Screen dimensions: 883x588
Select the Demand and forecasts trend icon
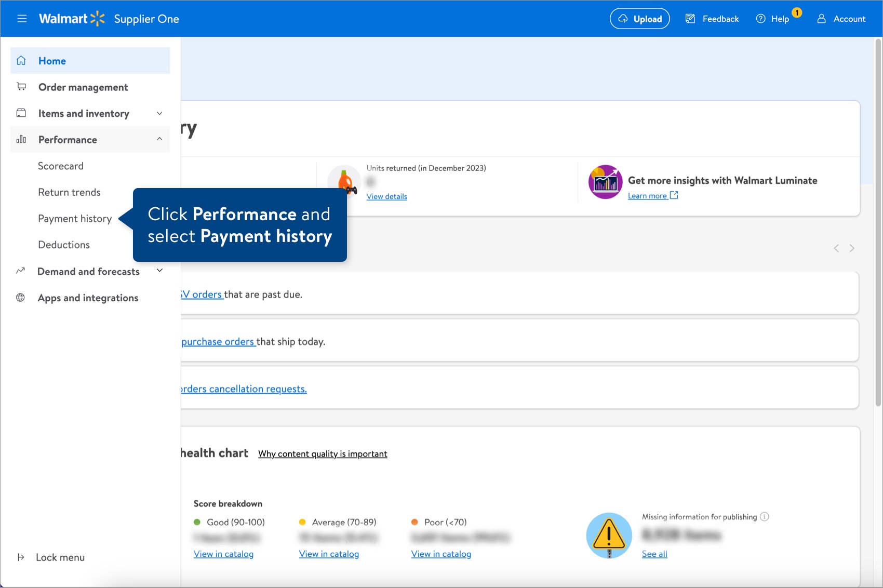[x=21, y=271]
